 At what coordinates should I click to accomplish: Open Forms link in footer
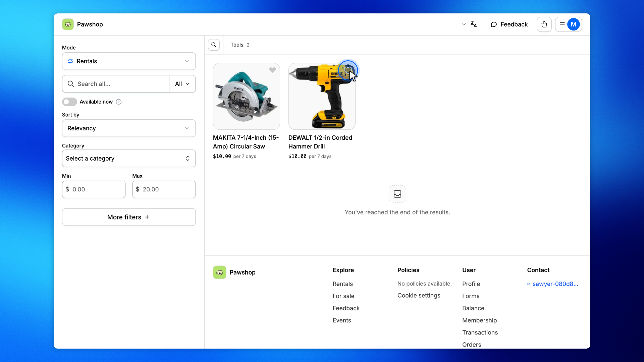pos(471,296)
